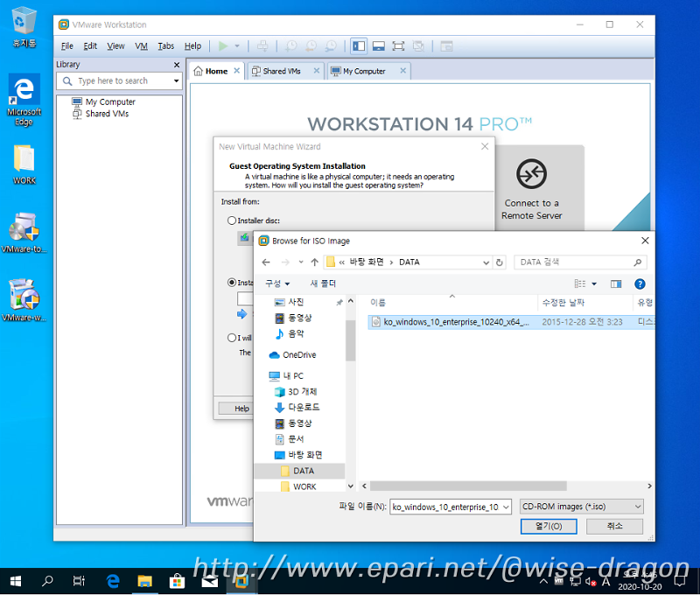
Task: Toggle the preview pane icon in Browse dialog
Action: (616, 283)
